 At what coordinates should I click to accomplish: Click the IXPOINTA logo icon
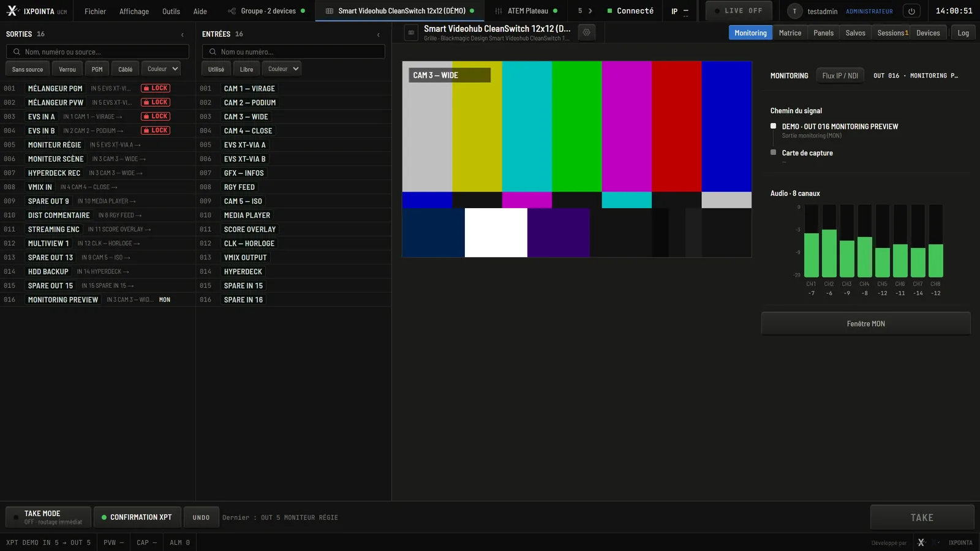click(x=12, y=11)
